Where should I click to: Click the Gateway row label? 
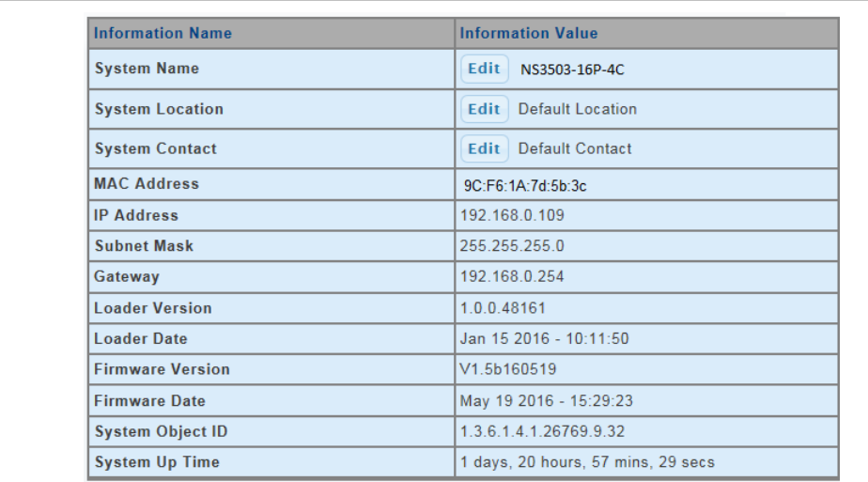coord(127,277)
